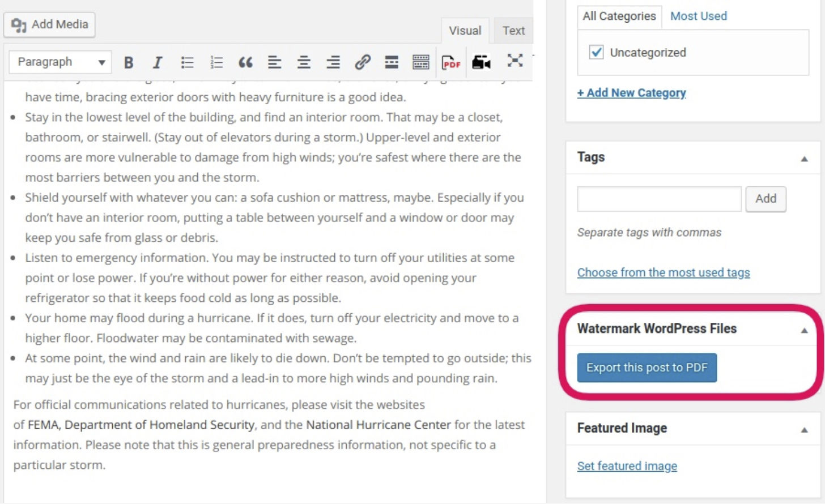
Task: Uncheck the Uncategorized category checkbox
Action: pyautogui.click(x=596, y=53)
